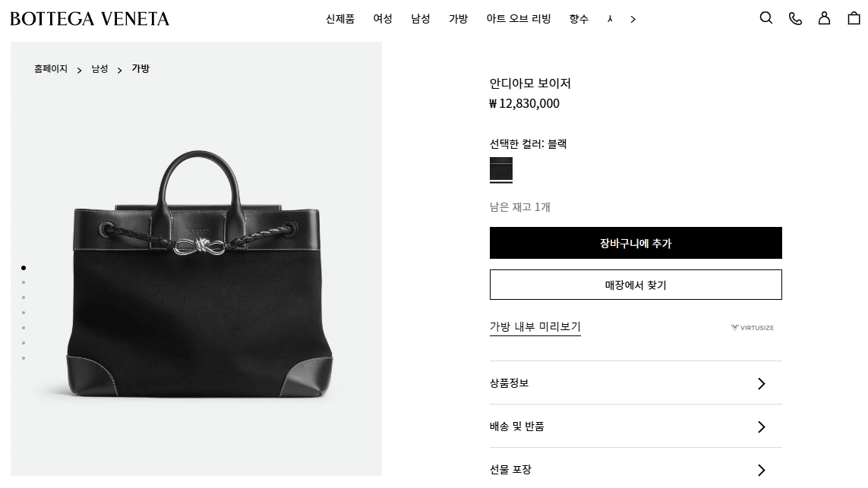Open the search magnifier icon
This screenshot has width=868, height=488.
[765, 18]
